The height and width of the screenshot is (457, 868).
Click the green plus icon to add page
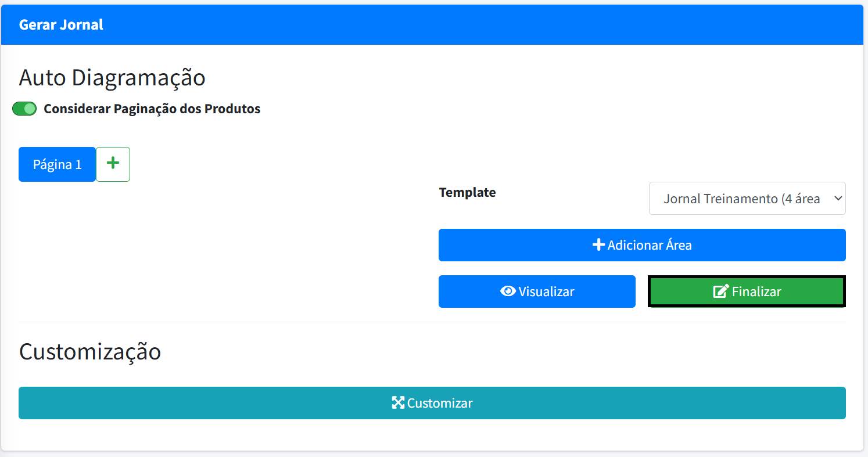point(113,164)
